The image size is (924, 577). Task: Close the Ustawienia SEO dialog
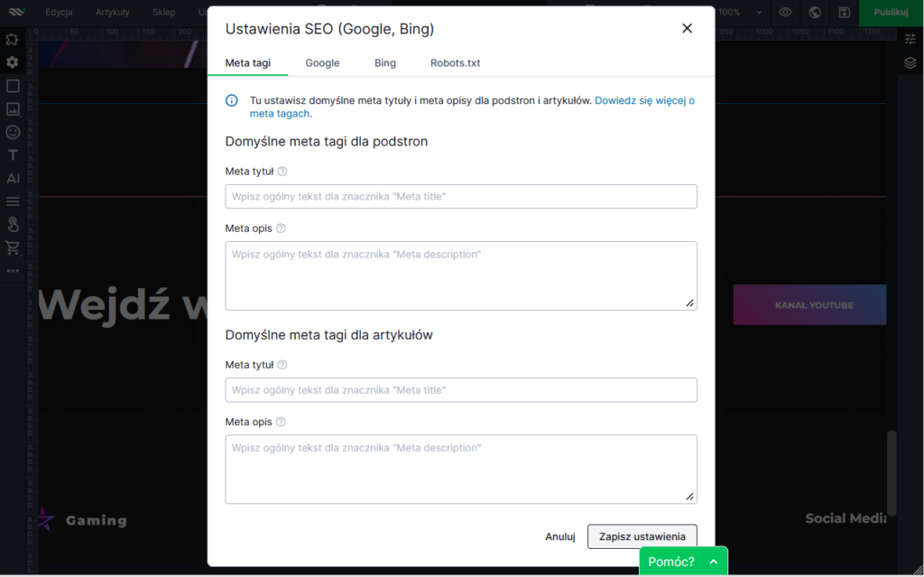[687, 28]
